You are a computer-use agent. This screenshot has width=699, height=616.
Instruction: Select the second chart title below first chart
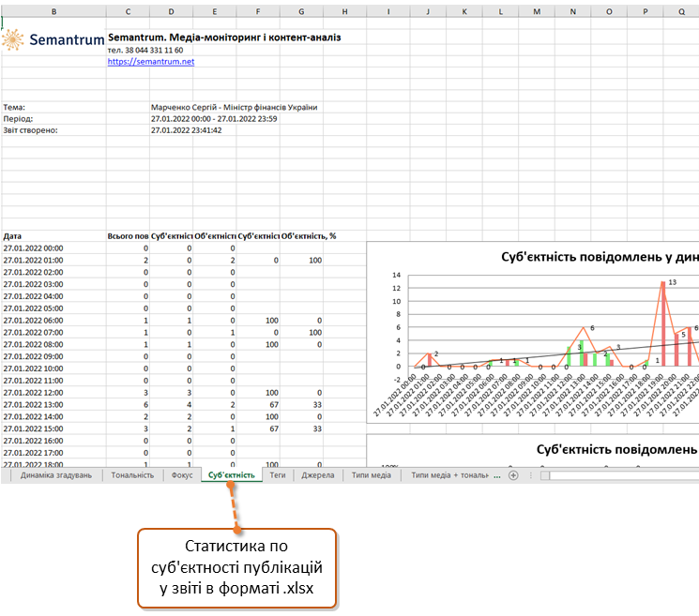(617, 449)
